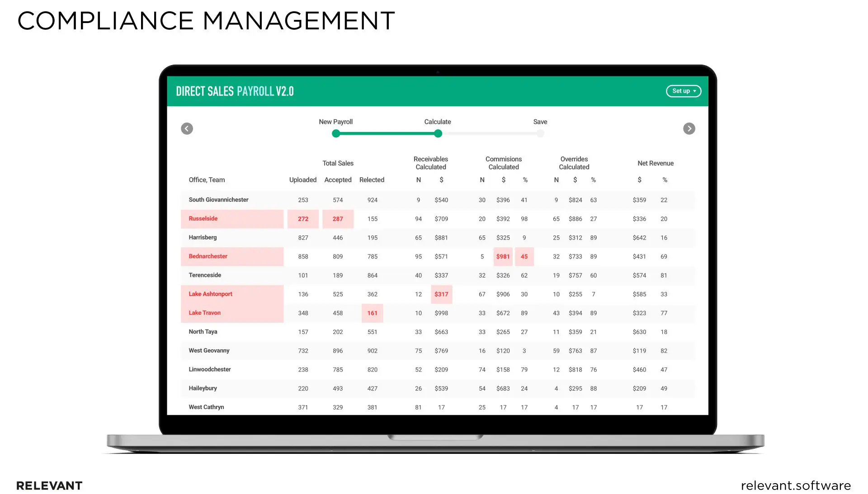The width and height of the screenshot is (868, 494).
Task: Switch to the Save step
Action: coord(540,122)
